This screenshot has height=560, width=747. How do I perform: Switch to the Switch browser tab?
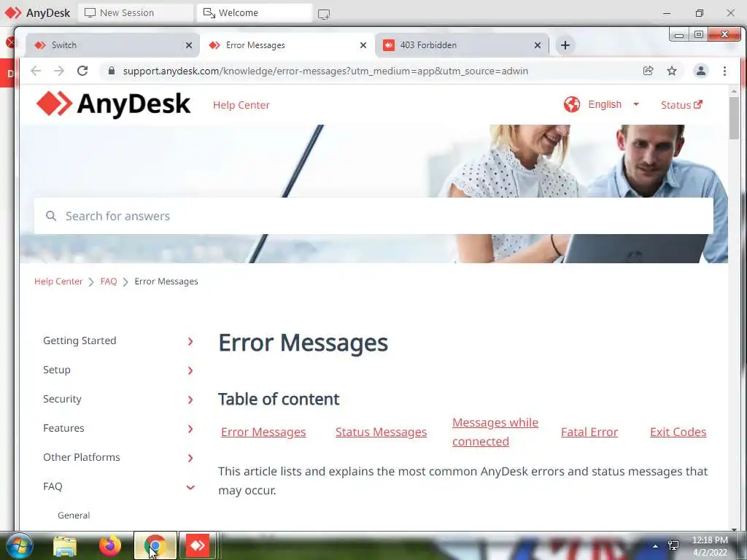(x=112, y=45)
